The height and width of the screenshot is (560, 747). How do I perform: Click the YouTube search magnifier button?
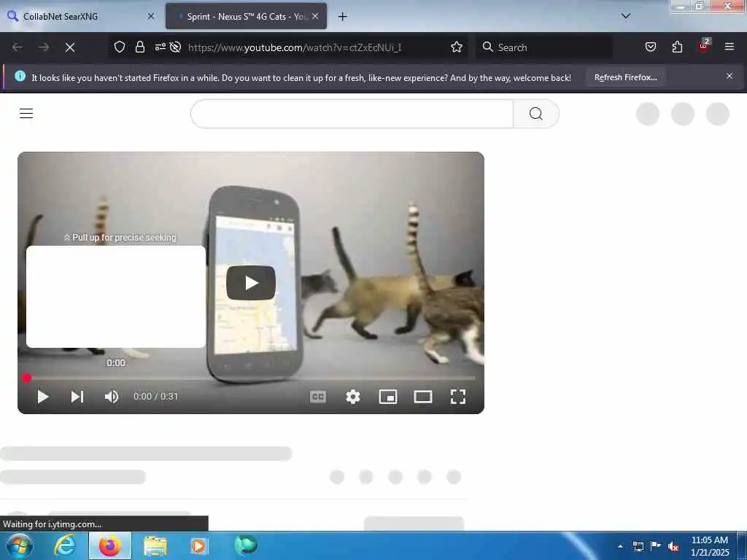(536, 114)
